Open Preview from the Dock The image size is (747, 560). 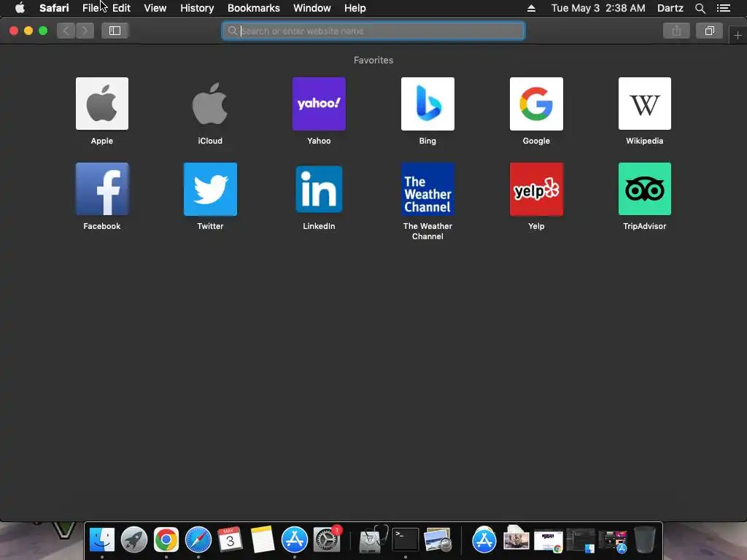click(438, 540)
